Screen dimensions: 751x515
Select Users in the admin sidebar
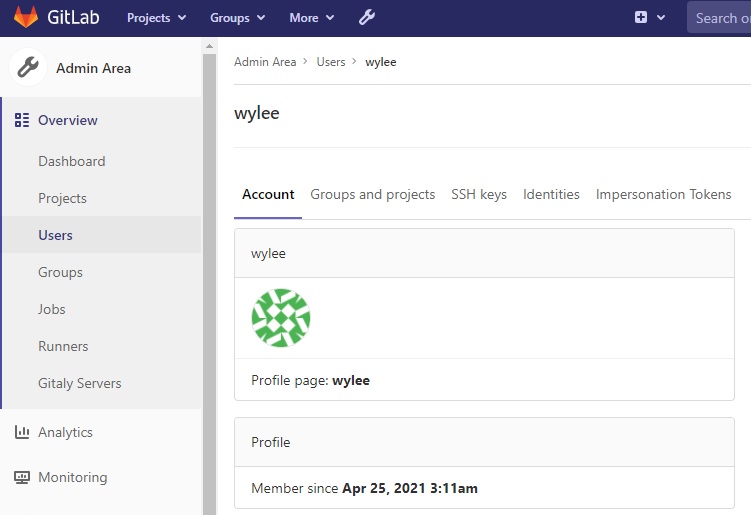click(56, 235)
